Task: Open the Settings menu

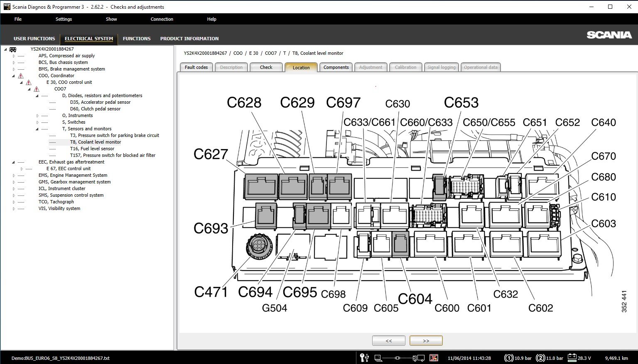Action: point(64,19)
